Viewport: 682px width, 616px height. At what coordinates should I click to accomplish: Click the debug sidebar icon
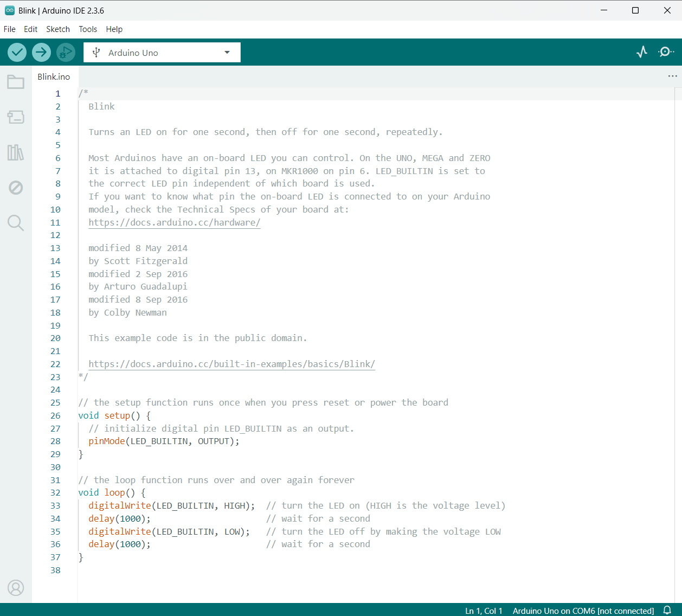click(x=16, y=188)
